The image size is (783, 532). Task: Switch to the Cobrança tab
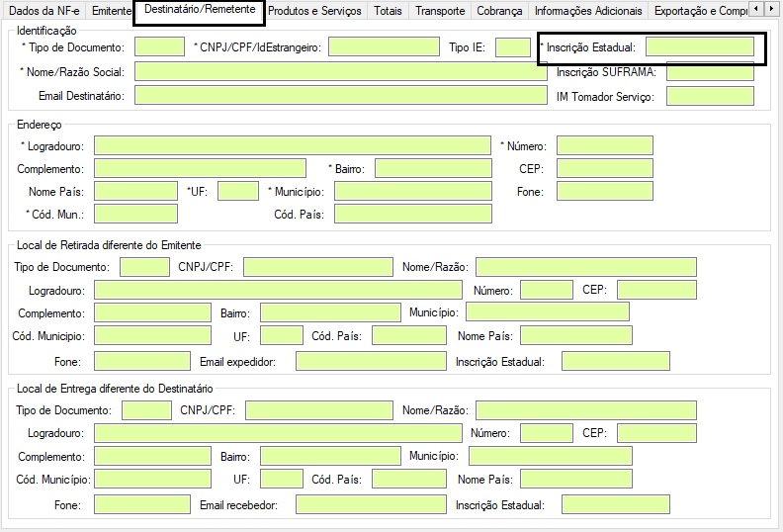pyautogui.click(x=499, y=11)
